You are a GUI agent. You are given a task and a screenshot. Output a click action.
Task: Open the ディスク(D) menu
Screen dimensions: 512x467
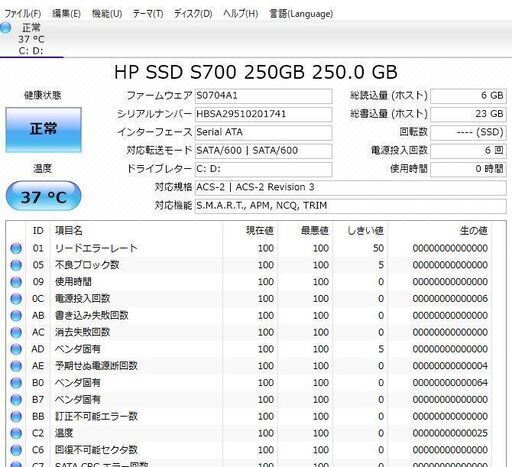[x=193, y=14]
